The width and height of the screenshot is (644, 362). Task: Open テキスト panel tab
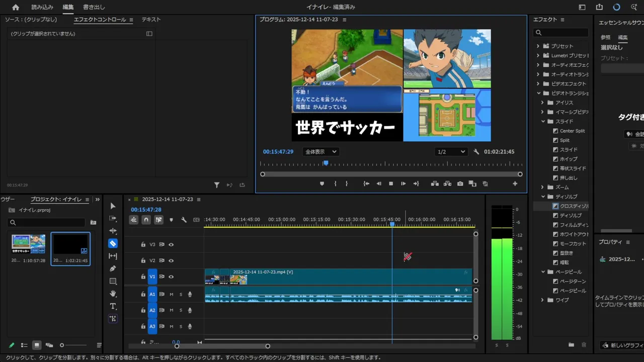click(x=151, y=20)
